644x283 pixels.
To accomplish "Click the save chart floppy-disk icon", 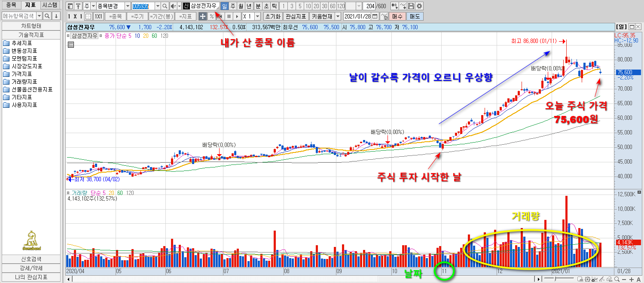I will 411,6.
